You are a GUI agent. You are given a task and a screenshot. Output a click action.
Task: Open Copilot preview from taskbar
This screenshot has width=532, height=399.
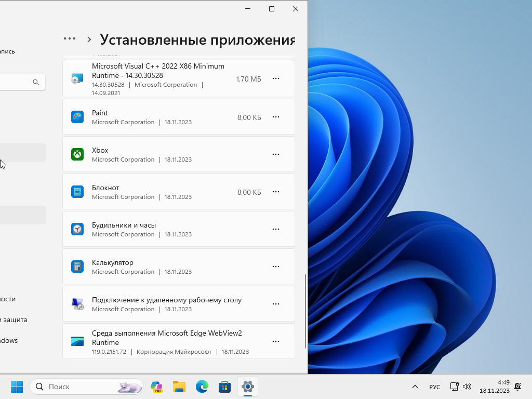click(x=156, y=387)
